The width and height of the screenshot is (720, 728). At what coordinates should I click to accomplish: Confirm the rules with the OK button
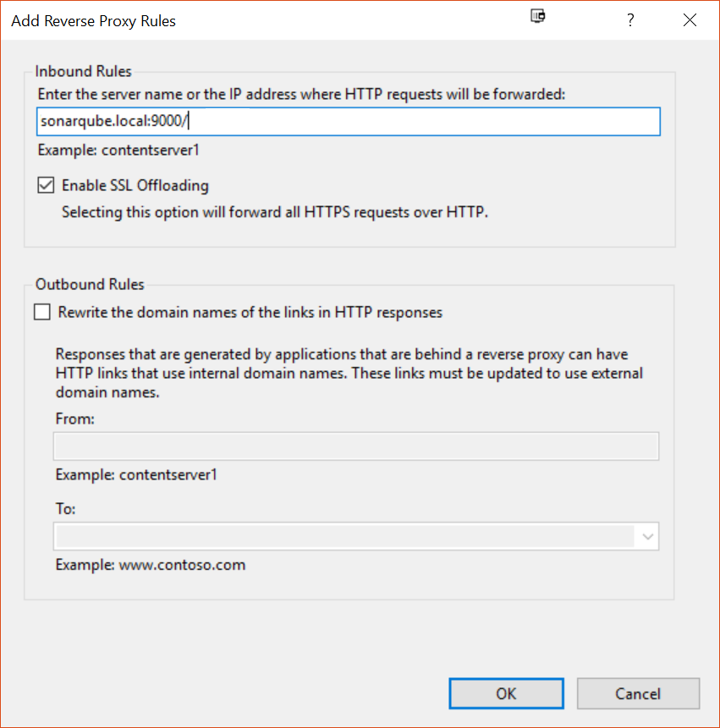(x=506, y=693)
